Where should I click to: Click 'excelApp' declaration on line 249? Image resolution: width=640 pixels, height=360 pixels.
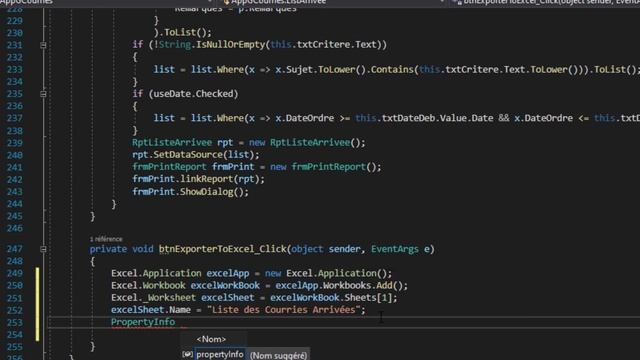point(228,273)
